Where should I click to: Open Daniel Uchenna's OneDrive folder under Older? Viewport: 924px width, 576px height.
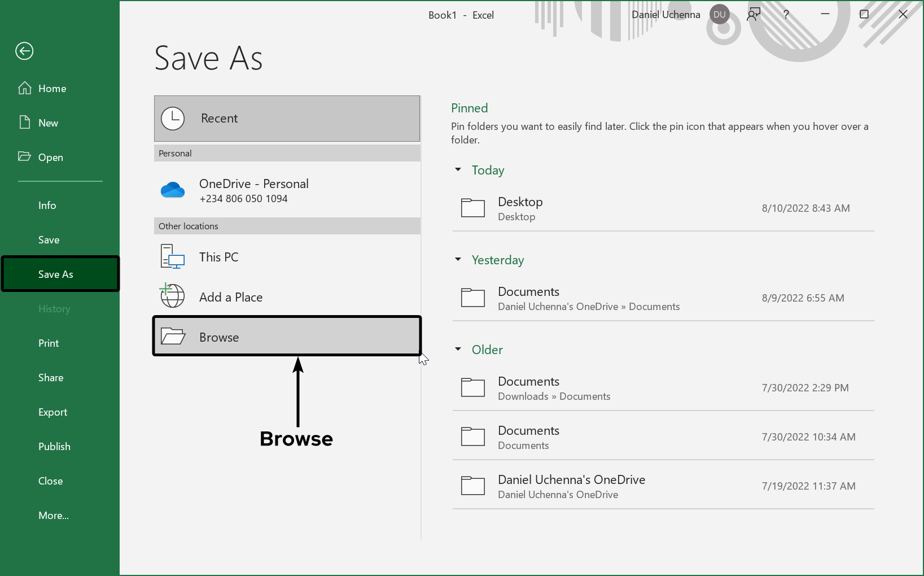click(472, 486)
